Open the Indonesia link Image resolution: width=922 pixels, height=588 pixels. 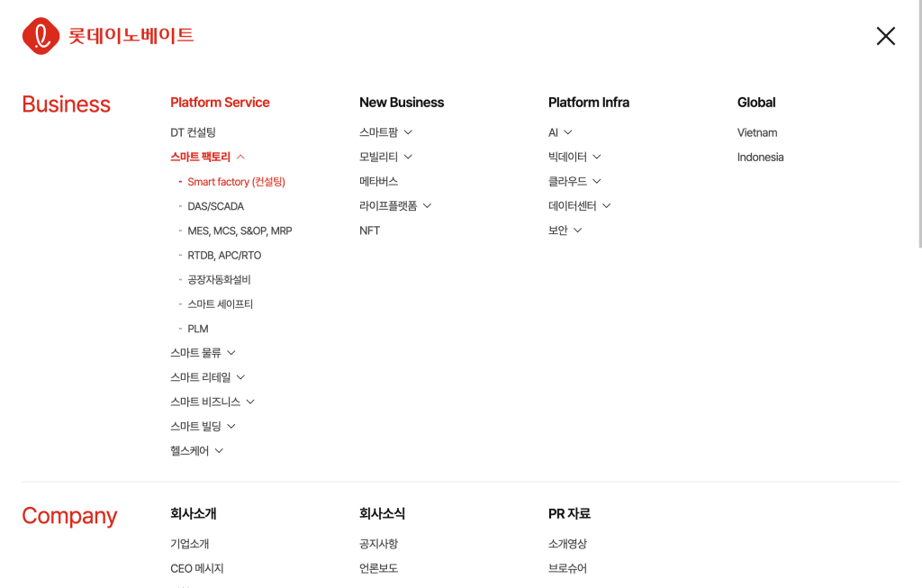(760, 157)
